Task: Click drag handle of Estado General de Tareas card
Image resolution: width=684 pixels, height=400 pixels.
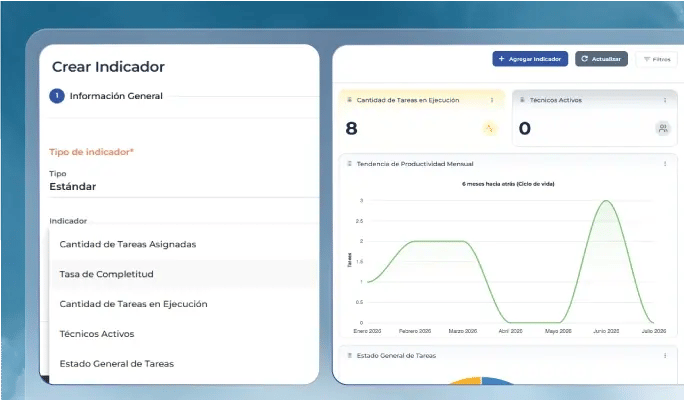Action: coord(349,356)
